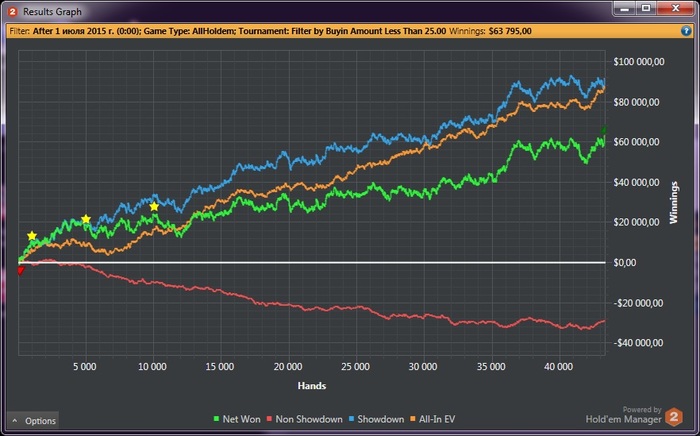This screenshot has width=700, height=436.
Task: Click the 5 000 hands axis label
Action: pyautogui.click(x=85, y=367)
